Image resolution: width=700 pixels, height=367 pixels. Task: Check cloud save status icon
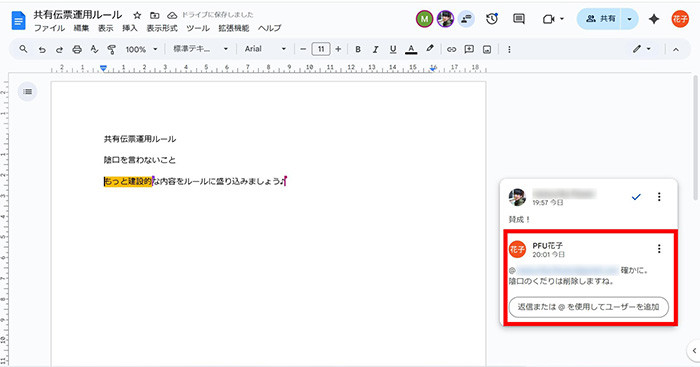click(172, 15)
